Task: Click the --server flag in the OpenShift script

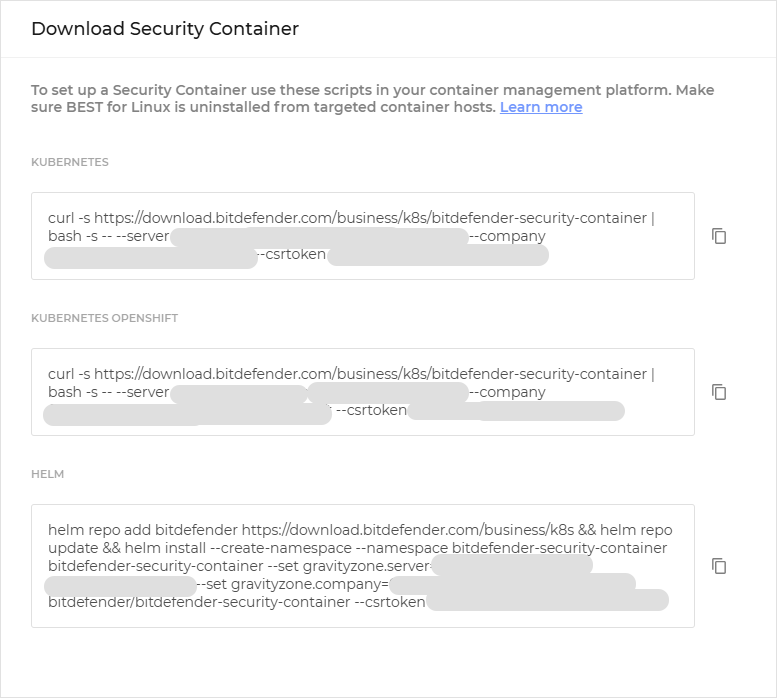Action: [x=143, y=392]
